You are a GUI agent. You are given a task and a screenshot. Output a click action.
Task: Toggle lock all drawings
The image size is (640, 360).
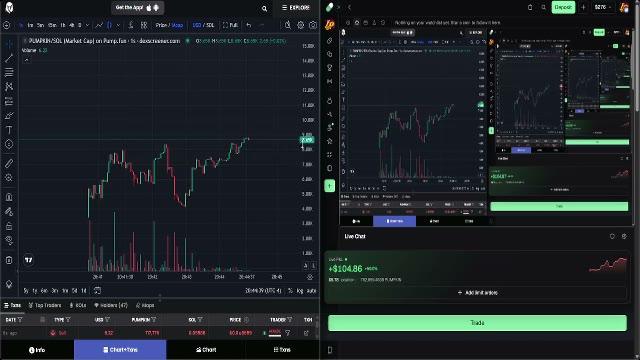click(9, 226)
